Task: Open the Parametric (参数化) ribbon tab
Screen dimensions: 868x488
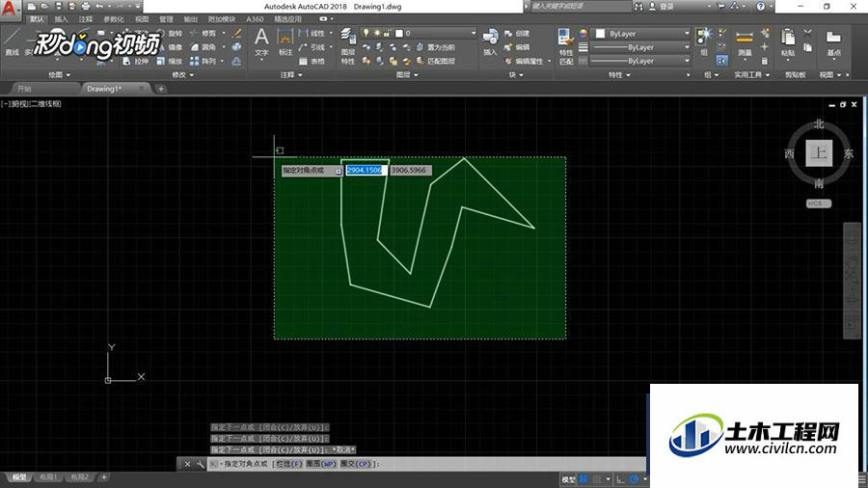Action: [x=114, y=19]
